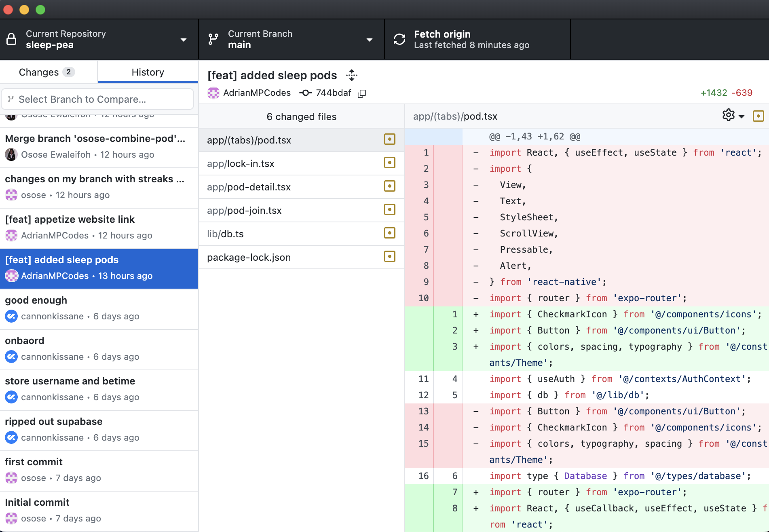Click AdrianMPCodes avatar in commit header
769x532 pixels.
(x=213, y=93)
